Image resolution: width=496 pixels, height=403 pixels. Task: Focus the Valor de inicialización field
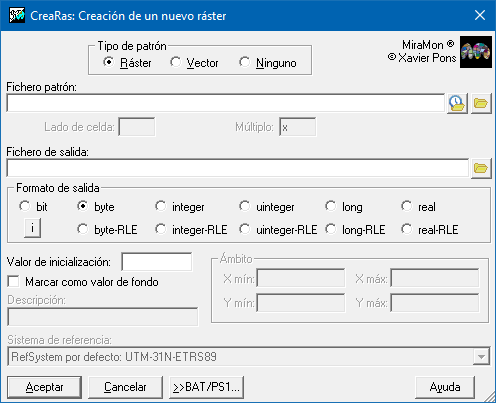[157, 262]
